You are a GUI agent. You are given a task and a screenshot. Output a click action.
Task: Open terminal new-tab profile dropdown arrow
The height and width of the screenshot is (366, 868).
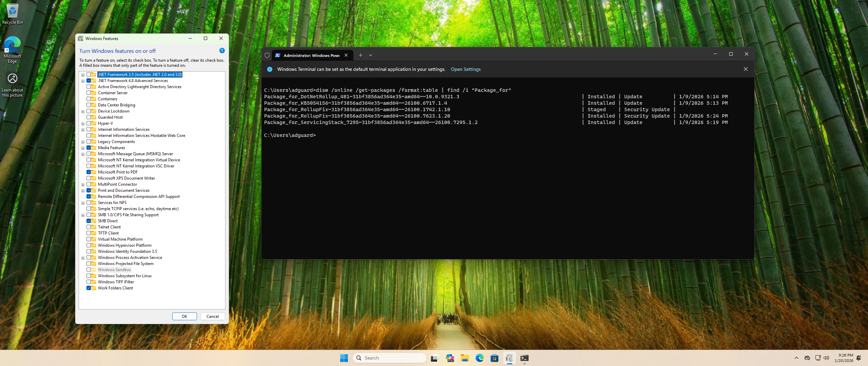pyautogui.click(x=371, y=55)
